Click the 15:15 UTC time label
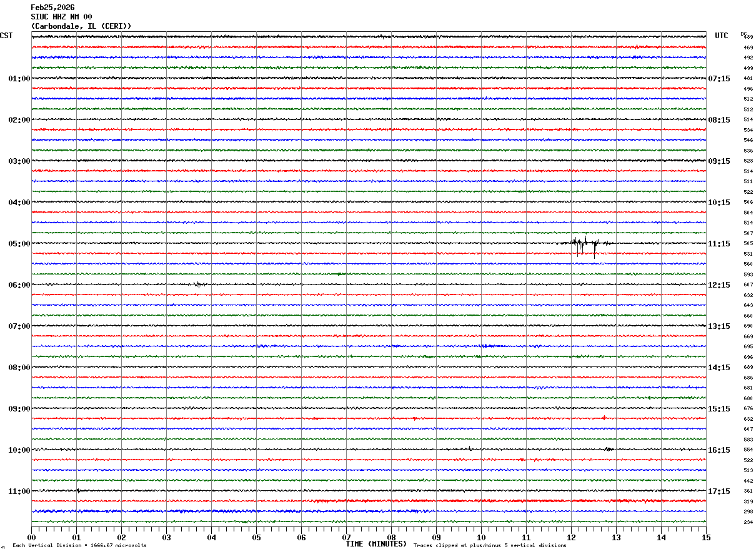 [719, 409]
